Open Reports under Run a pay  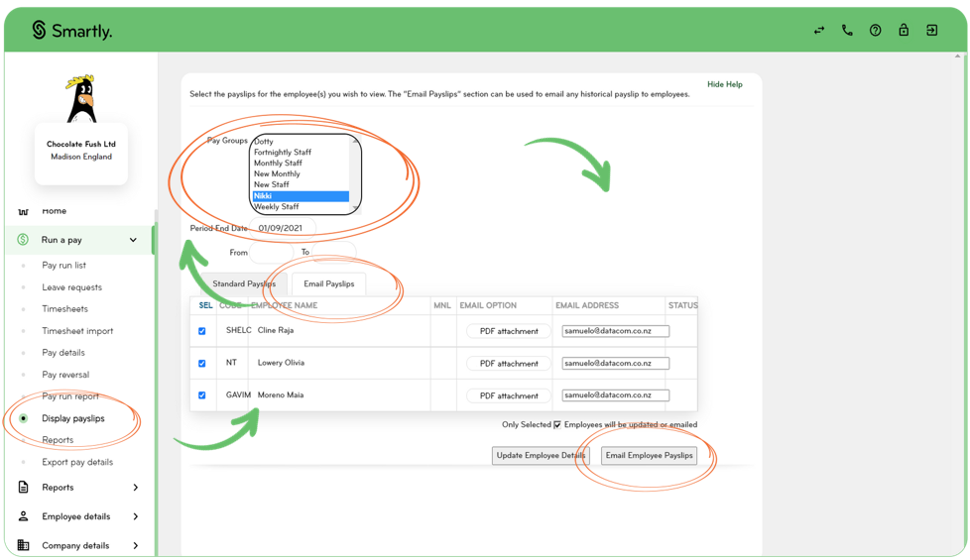tap(58, 440)
